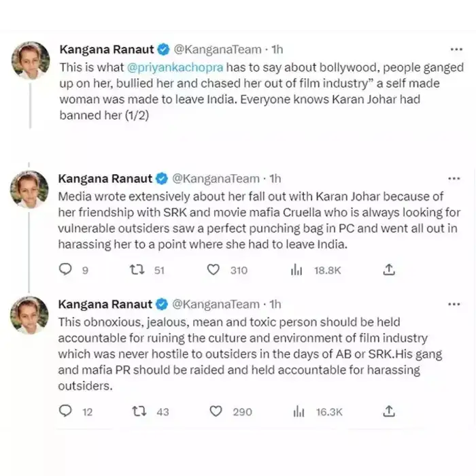476x476 pixels.
Task: Retweet the third tweet with 43 retweets
Action: pyautogui.click(x=139, y=411)
